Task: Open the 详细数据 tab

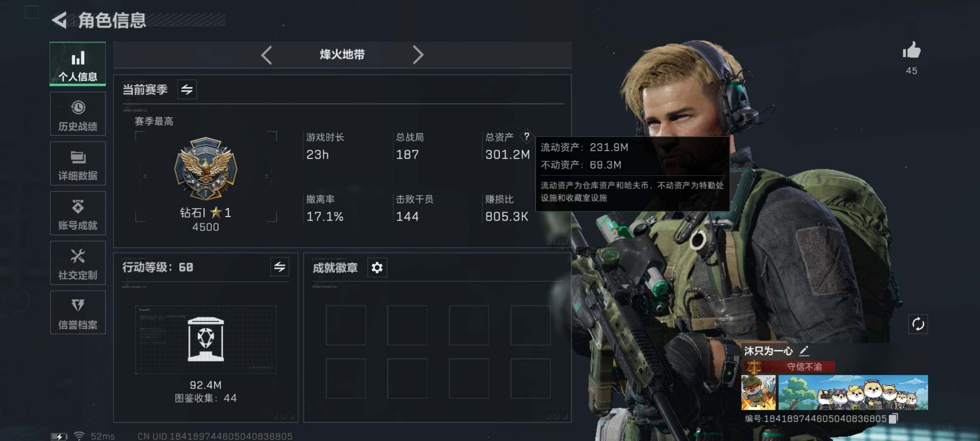Action: pyautogui.click(x=78, y=163)
